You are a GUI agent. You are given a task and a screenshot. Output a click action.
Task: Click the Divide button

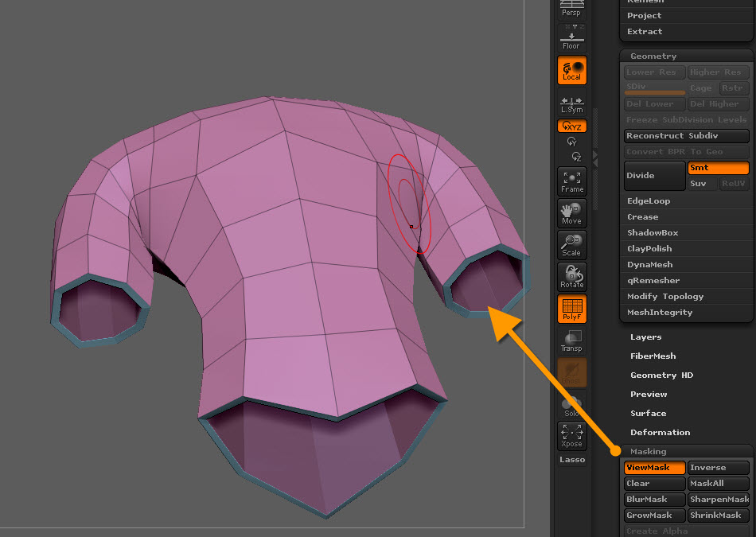click(x=654, y=176)
